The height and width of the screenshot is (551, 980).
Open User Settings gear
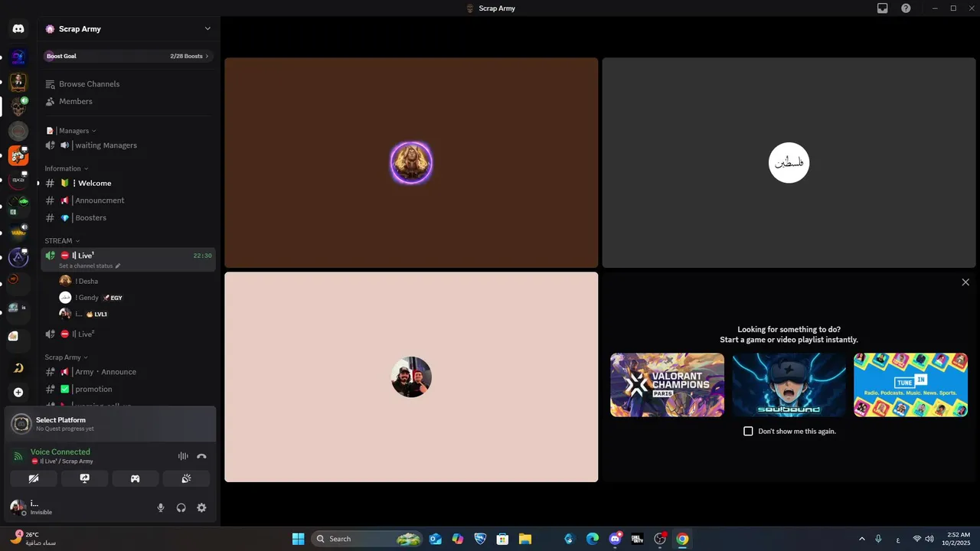coord(201,507)
